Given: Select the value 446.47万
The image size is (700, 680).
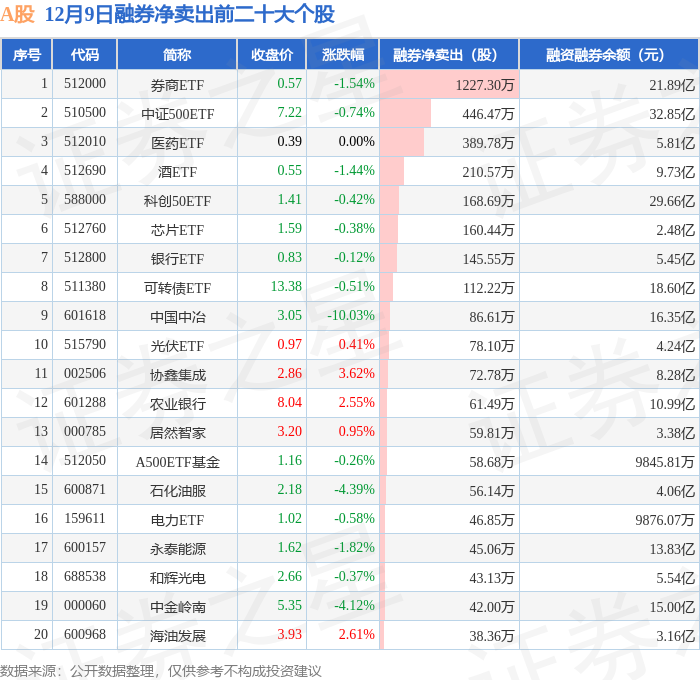Looking at the screenshot, I should (x=488, y=114).
